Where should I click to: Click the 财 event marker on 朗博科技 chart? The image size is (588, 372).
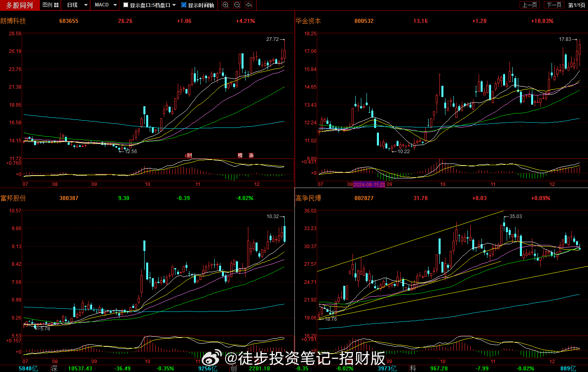[189, 156]
